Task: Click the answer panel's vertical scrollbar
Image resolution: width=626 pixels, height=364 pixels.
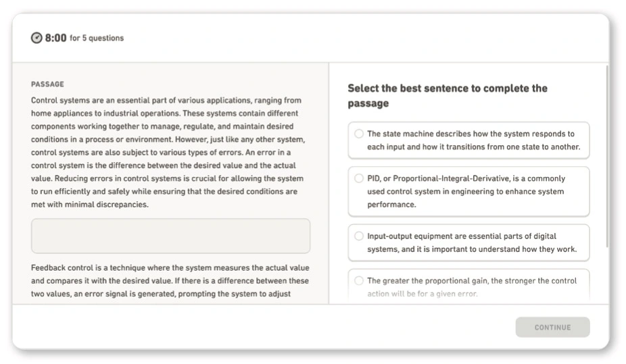Action: [606, 155]
